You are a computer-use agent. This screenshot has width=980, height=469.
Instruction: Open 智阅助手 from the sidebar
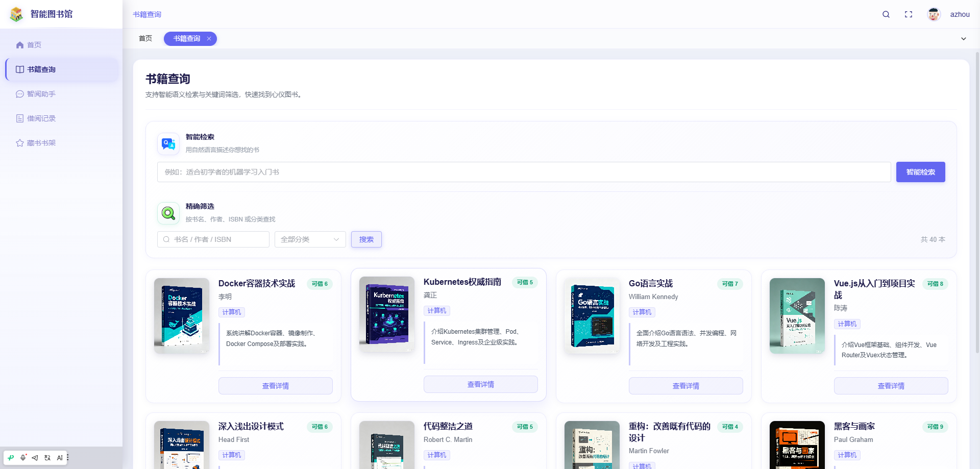[x=61, y=94]
